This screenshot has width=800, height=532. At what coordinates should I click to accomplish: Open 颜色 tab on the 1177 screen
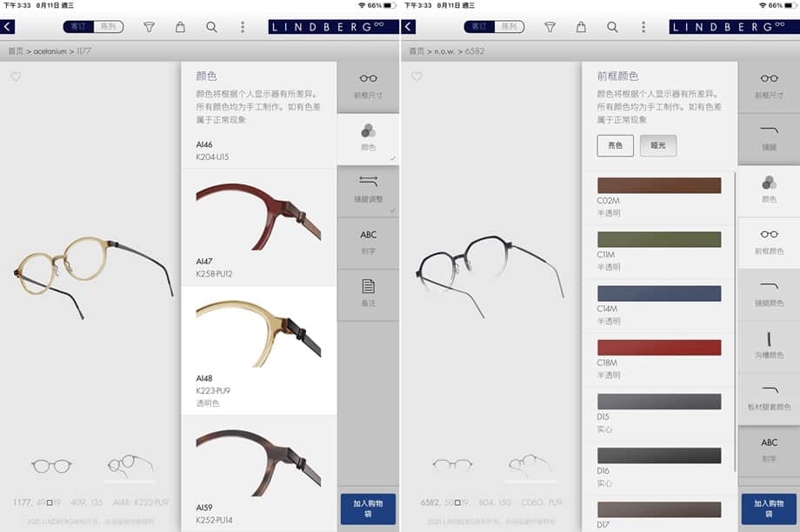(368, 139)
